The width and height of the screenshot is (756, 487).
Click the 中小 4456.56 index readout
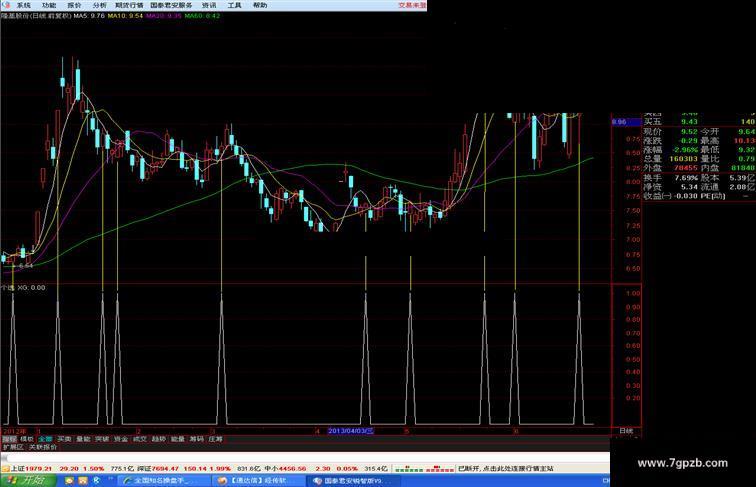[x=285, y=468]
